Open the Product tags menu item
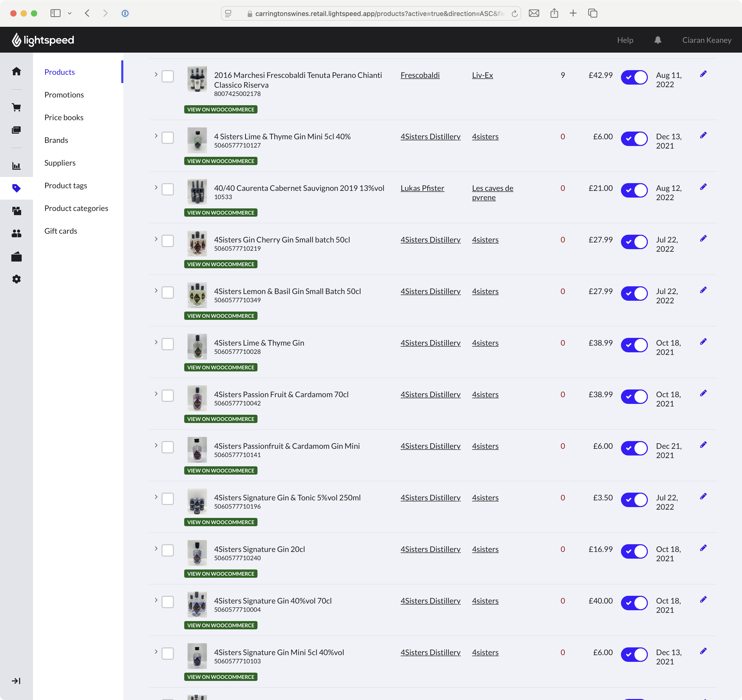Viewport: 742px width, 700px height. click(x=66, y=185)
